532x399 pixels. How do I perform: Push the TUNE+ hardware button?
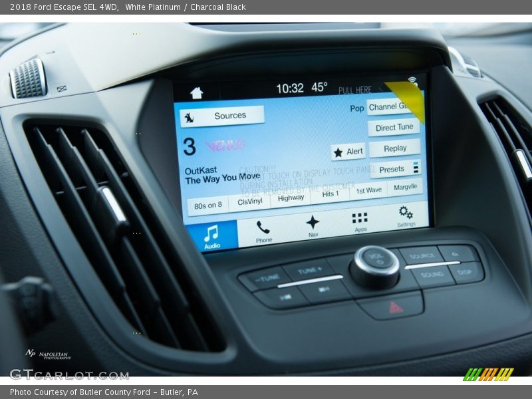309,271
